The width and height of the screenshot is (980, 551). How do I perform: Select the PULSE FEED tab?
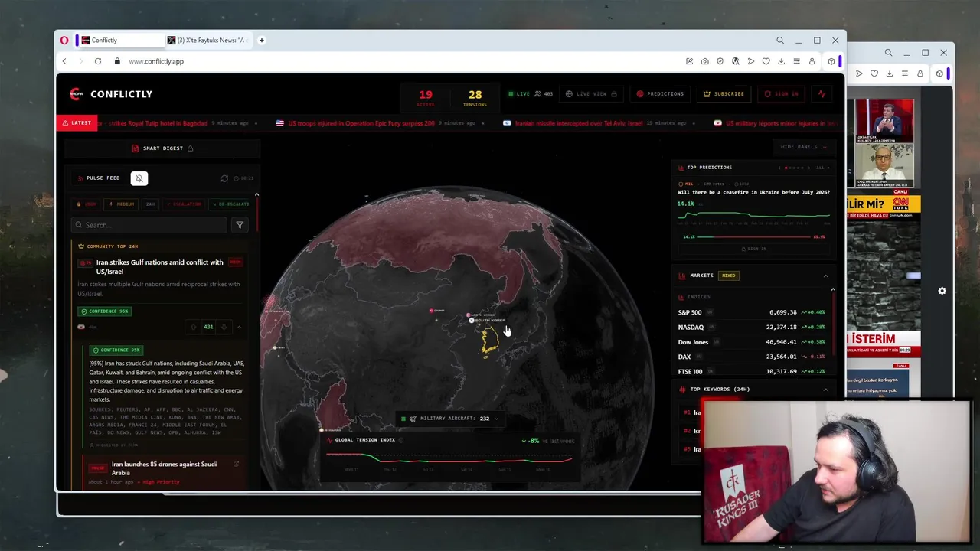(98, 178)
